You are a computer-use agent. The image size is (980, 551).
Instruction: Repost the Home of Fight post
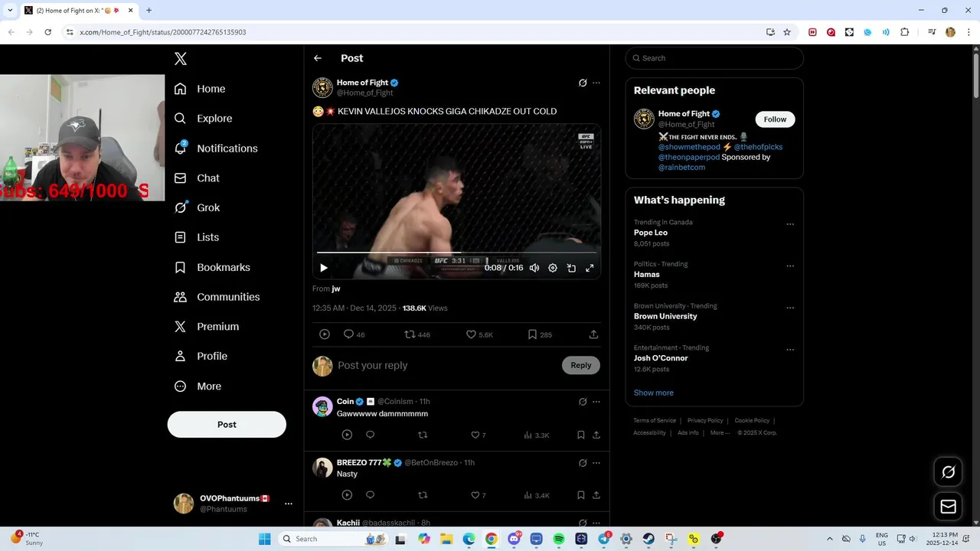(x=417, y=334)
